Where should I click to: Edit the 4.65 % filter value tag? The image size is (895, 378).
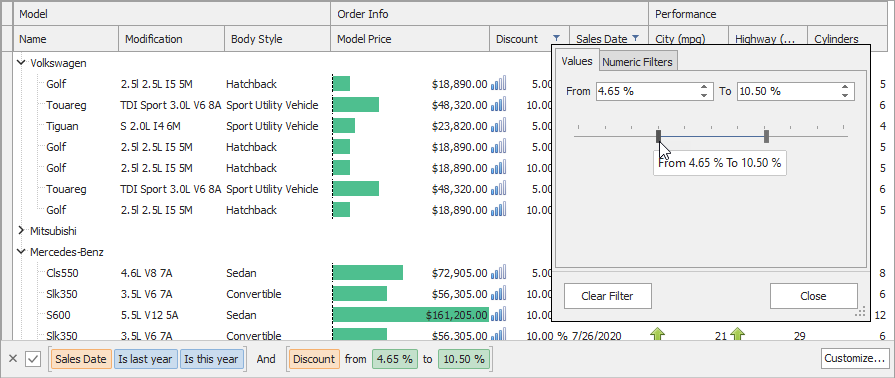click(395, 359)
